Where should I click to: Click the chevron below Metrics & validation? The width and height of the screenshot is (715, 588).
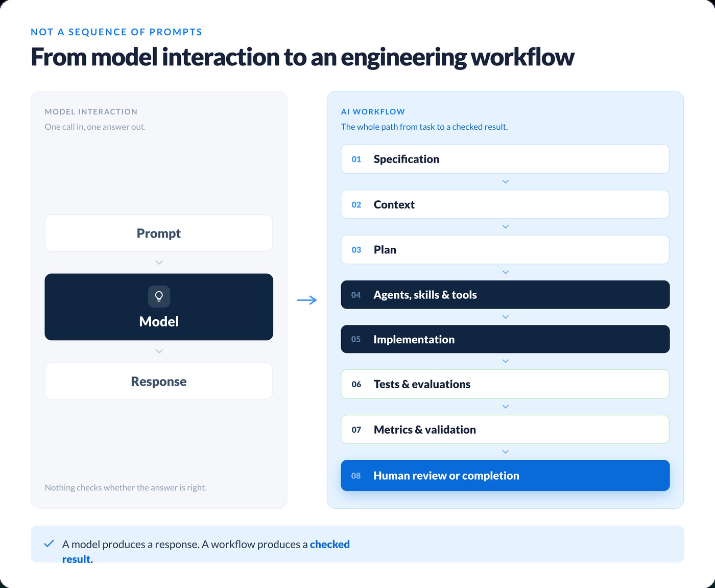pos(505,452)
